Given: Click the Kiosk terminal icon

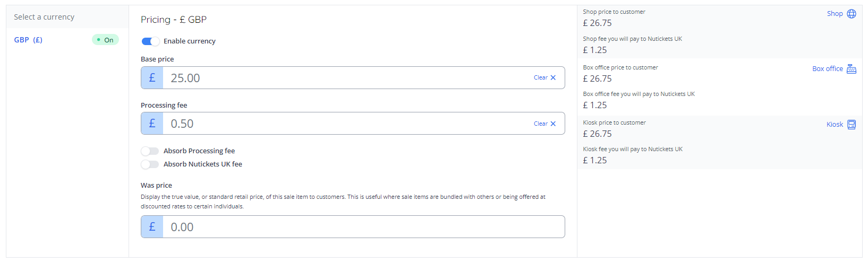Looking at the screenshot, I should click(852, 125).
